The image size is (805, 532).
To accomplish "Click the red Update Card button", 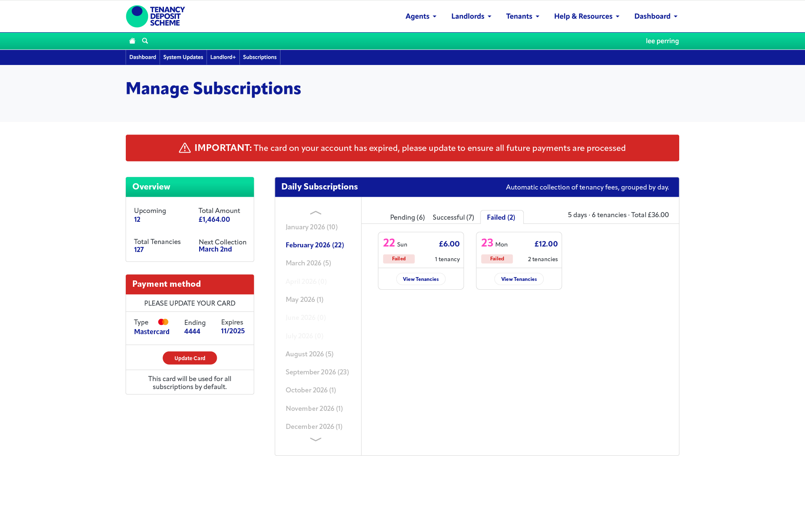I will pyautogui.click(x=190, y=358).
